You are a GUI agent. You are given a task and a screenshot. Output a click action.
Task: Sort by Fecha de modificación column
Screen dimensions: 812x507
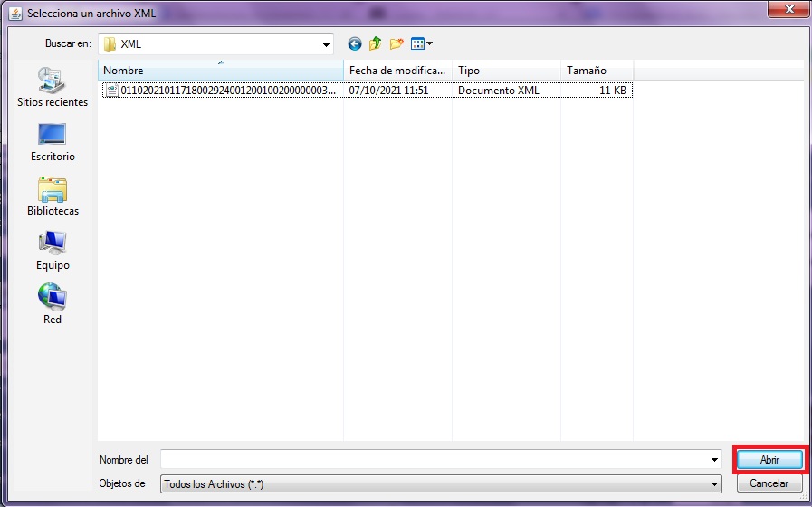(x=397, y=71)
